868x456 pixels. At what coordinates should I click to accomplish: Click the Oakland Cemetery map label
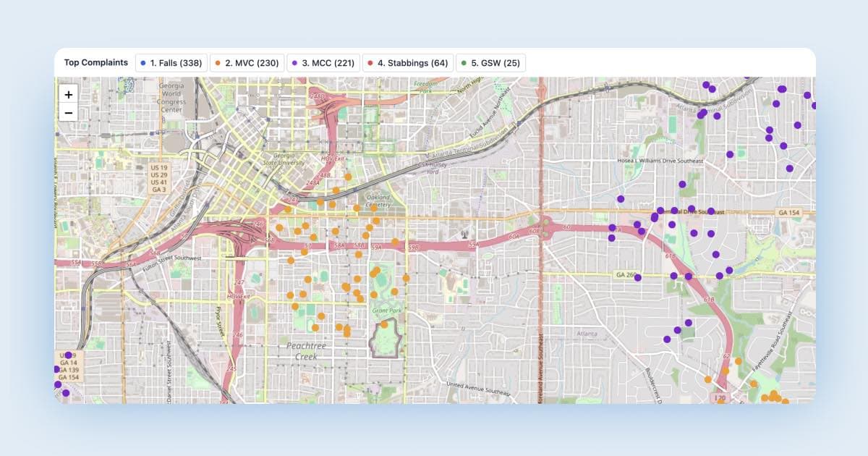coord(377,200)
